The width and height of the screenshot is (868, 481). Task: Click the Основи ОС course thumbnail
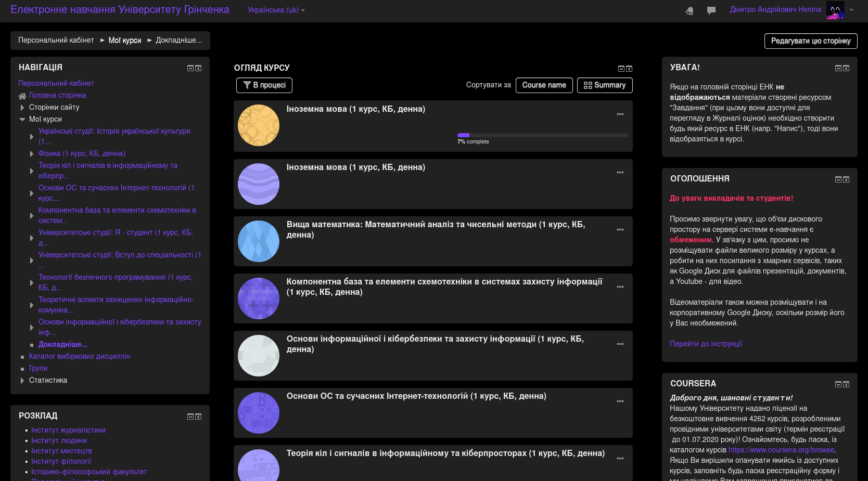pos(259,412)
